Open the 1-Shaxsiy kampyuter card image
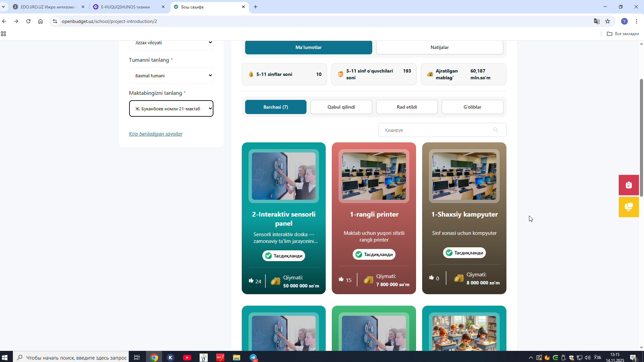The width and height of the screenshot is (644, 362). (464, 176)
